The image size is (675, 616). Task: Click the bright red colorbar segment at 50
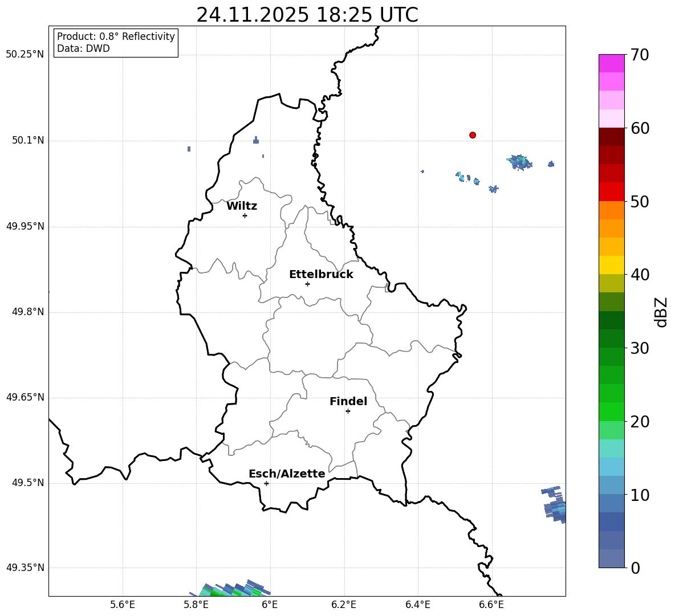[611, 192]
